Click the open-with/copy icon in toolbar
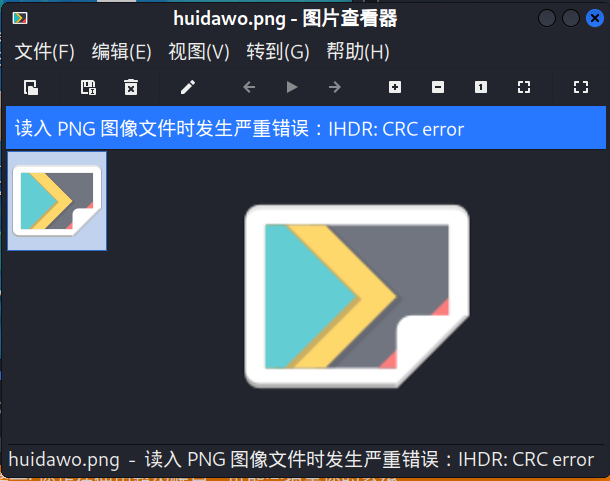The width and height of the screenshot is (610, 481). coord(31,87)
